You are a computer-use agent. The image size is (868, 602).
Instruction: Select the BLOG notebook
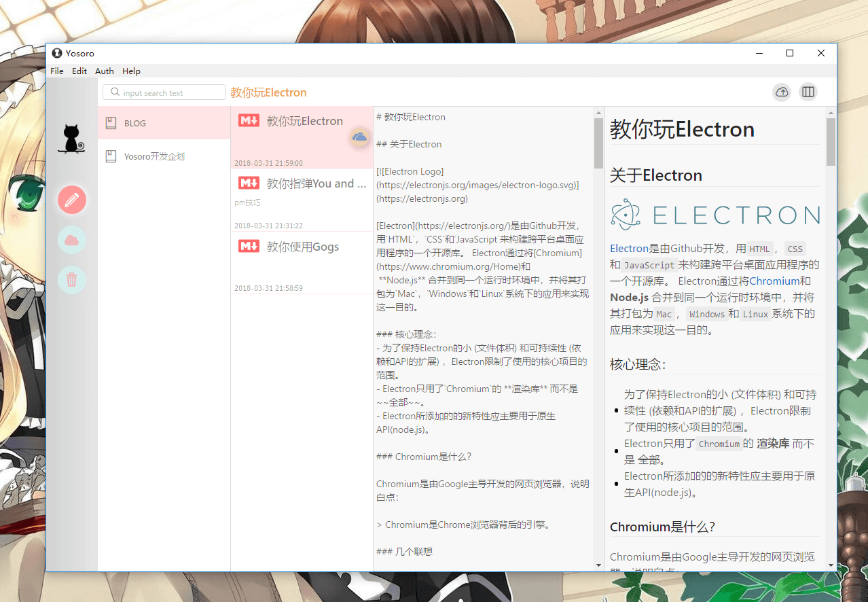[x=164, y=123]
